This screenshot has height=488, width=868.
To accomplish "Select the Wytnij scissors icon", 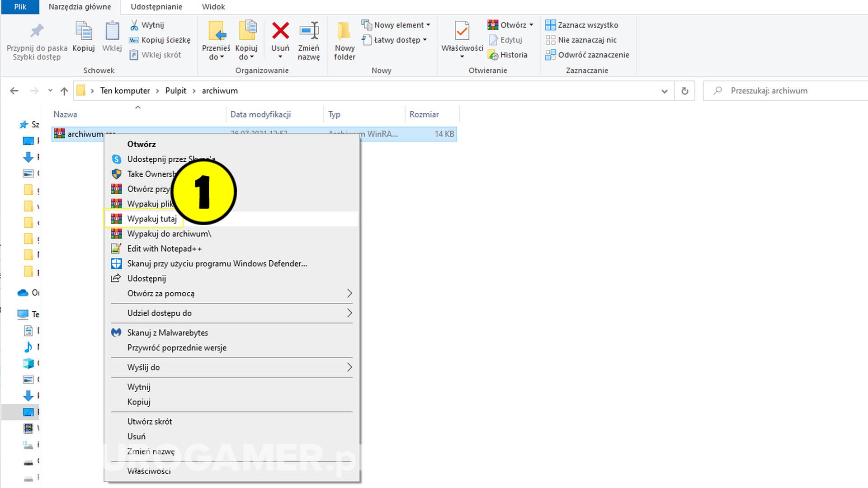I will click(x=135, y=25).
